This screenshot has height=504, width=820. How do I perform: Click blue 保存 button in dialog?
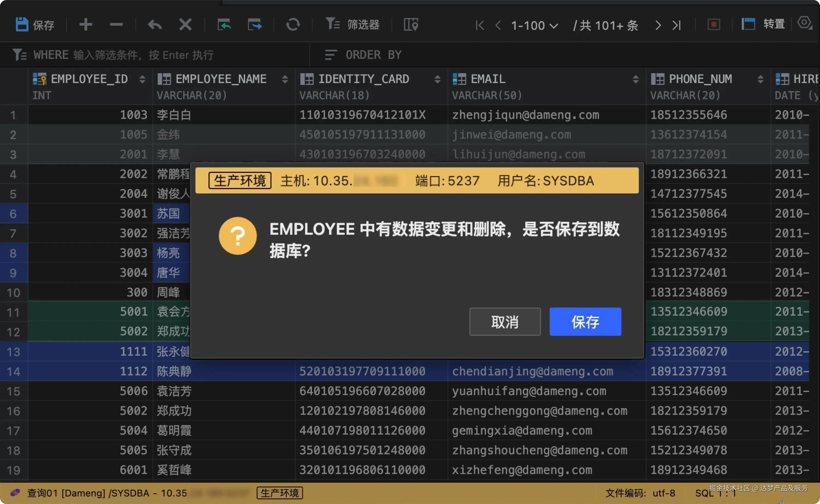(585, 322)
